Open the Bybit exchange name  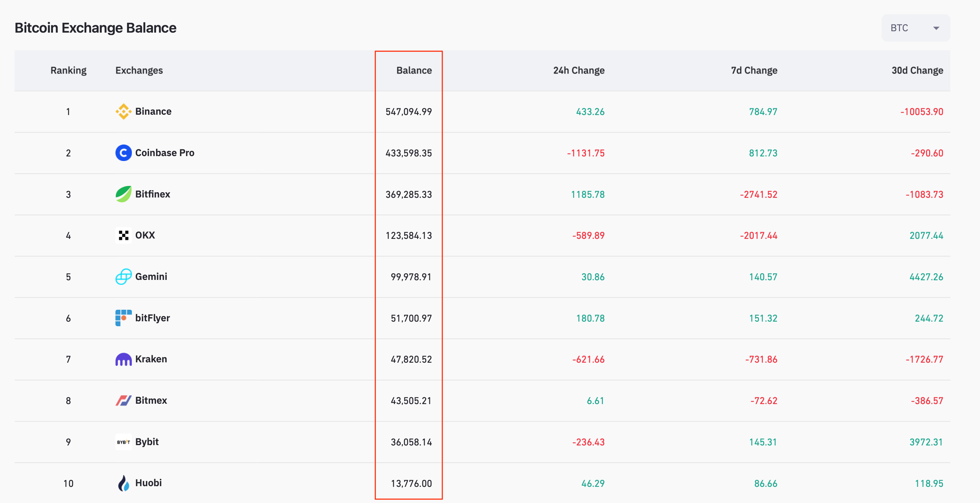coord(147,442)
